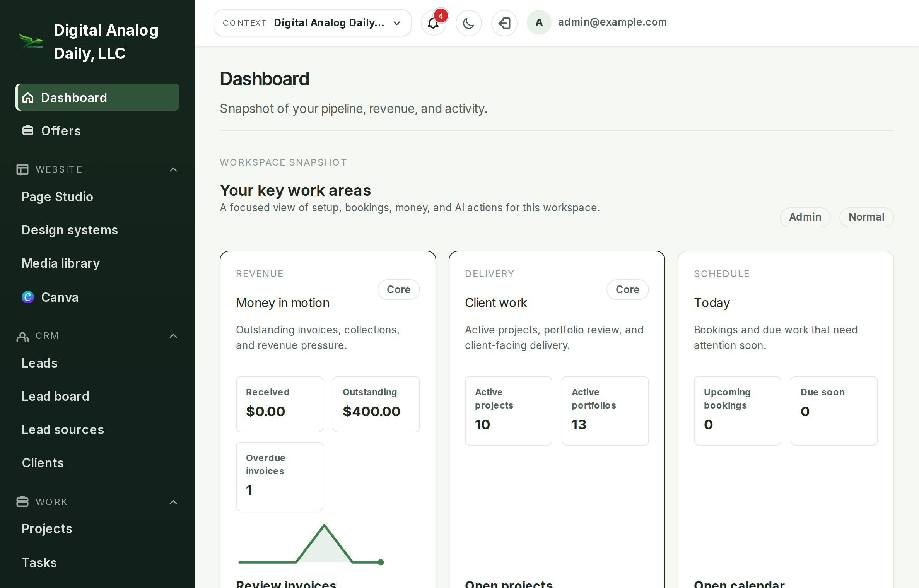919x588 pixels.
Task: Click the CRM people icon
Action: 22,337
